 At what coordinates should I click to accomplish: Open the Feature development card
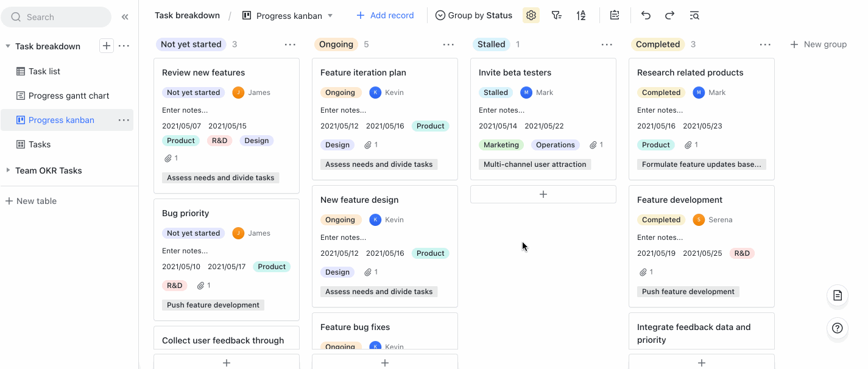(679, 199)
